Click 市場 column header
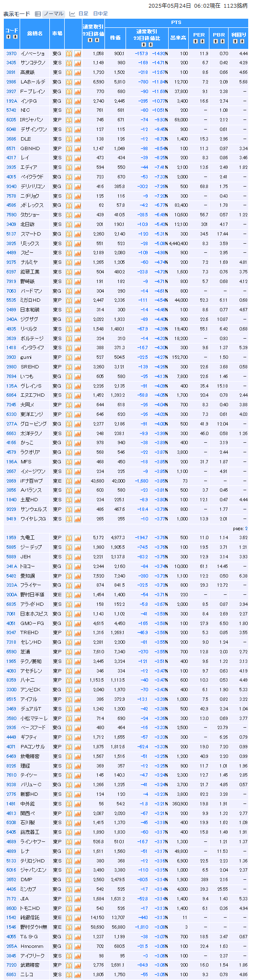 57,33
